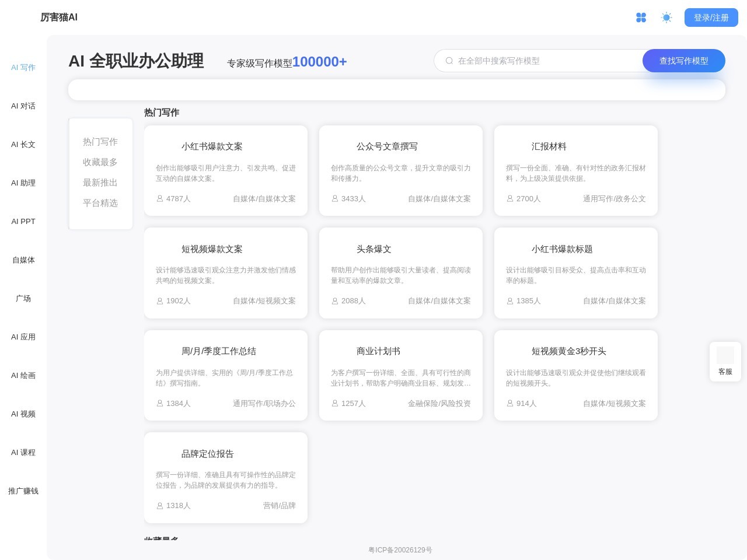Select AI 绘画 from the sidebar
Viewport: 747px width, 560px height.
pos(23,376)
